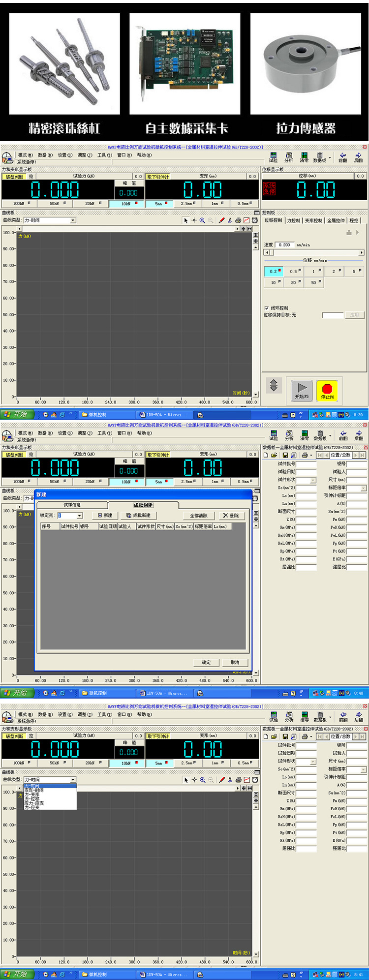Click the 分析 toolbar icon in the 8:39 window
This screenshot has height=980, width=369.
point(289,157)
